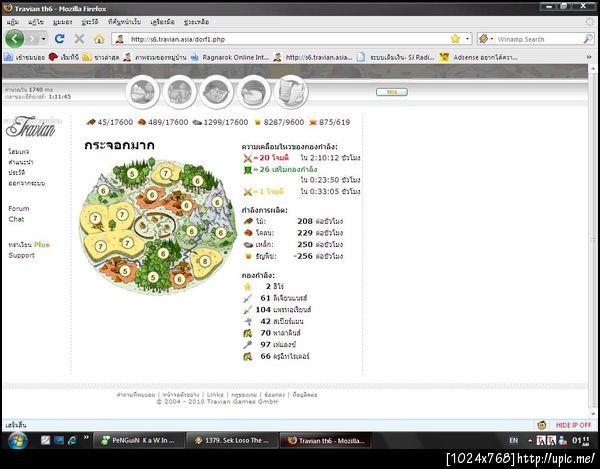Go back using the green Back arrow
Screen dimensions: 600x469
15,39
